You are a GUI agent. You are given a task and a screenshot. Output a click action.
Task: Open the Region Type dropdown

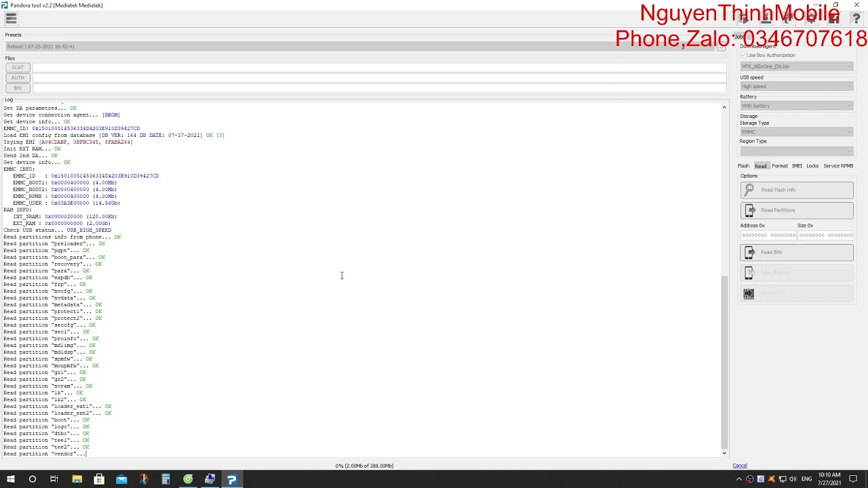coord(796,151)
